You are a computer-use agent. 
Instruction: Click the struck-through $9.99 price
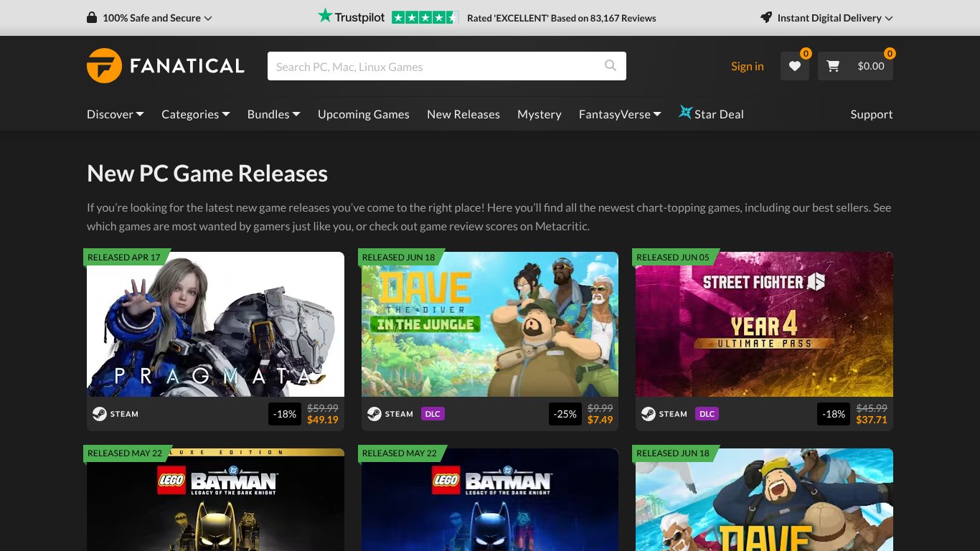pyautogui.click(x=600, y=408)
